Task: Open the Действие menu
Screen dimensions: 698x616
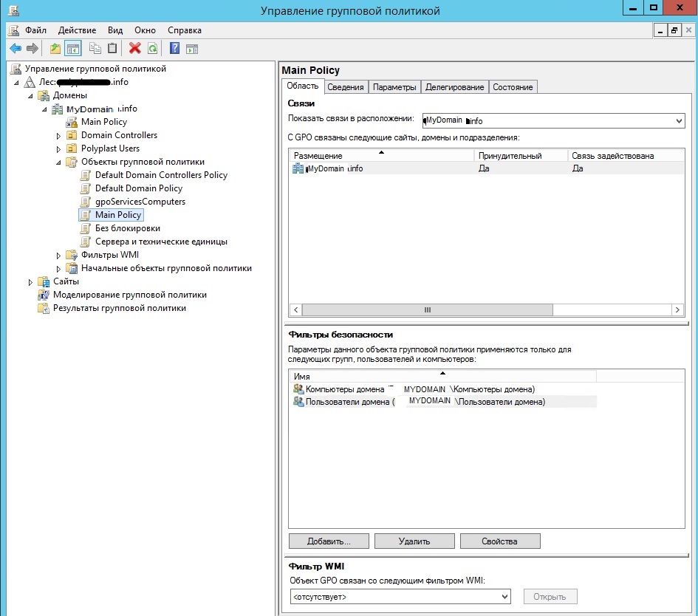Action: pyautogui.click(x=77, y=30)
